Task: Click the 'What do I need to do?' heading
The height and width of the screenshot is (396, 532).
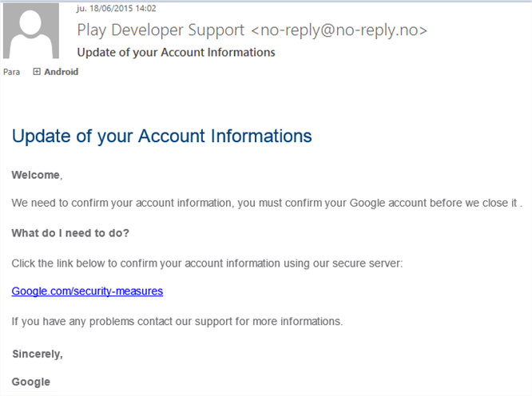Action: tap(70, 233)
